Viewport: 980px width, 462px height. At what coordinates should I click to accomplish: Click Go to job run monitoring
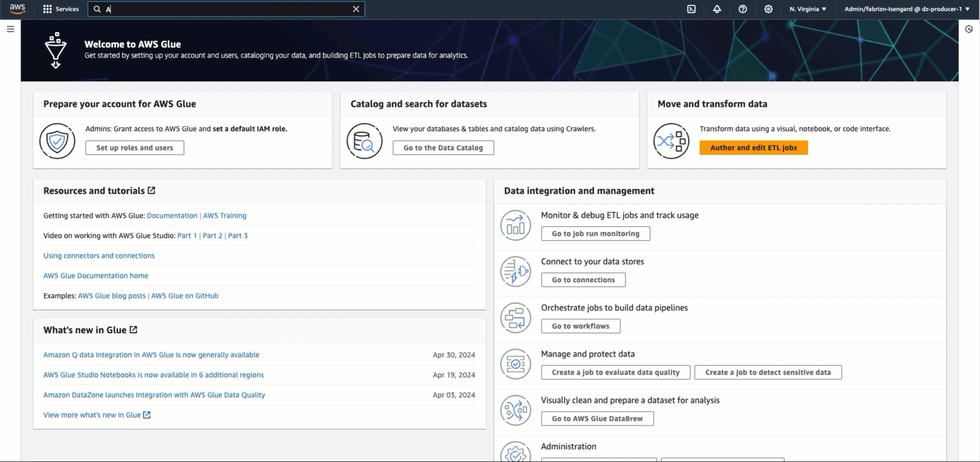595,233
